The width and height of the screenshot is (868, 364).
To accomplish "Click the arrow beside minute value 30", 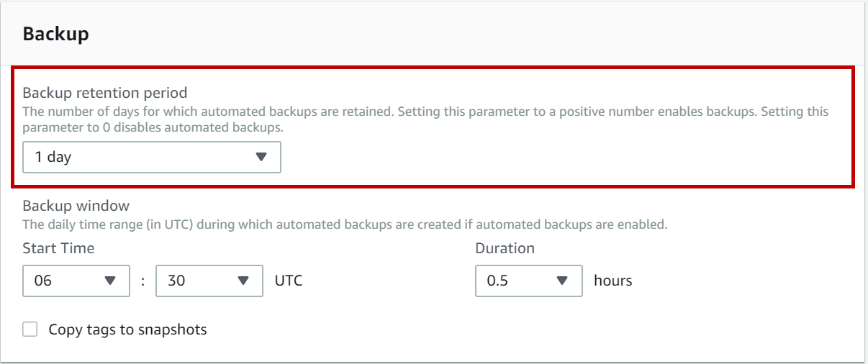I will click(243, 281).
